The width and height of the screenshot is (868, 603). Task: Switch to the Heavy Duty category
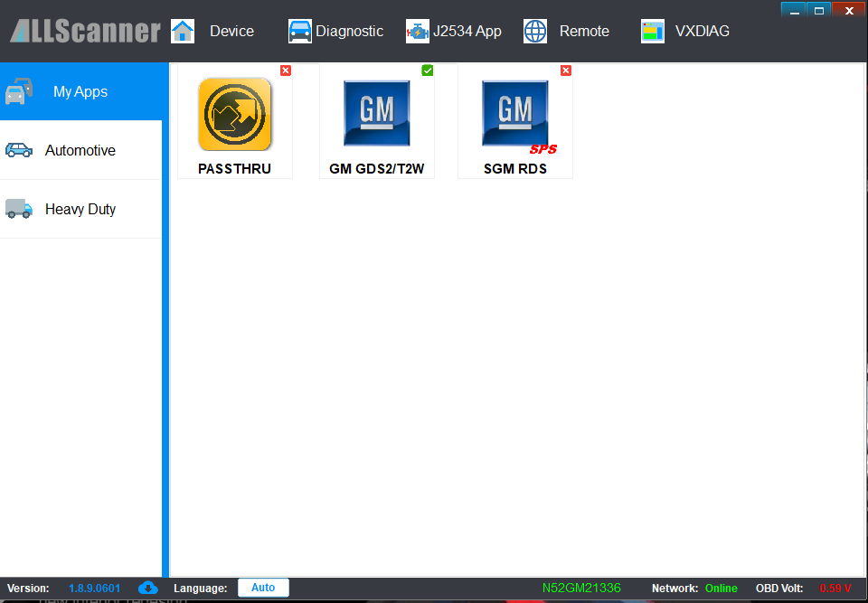click(80, 209)
